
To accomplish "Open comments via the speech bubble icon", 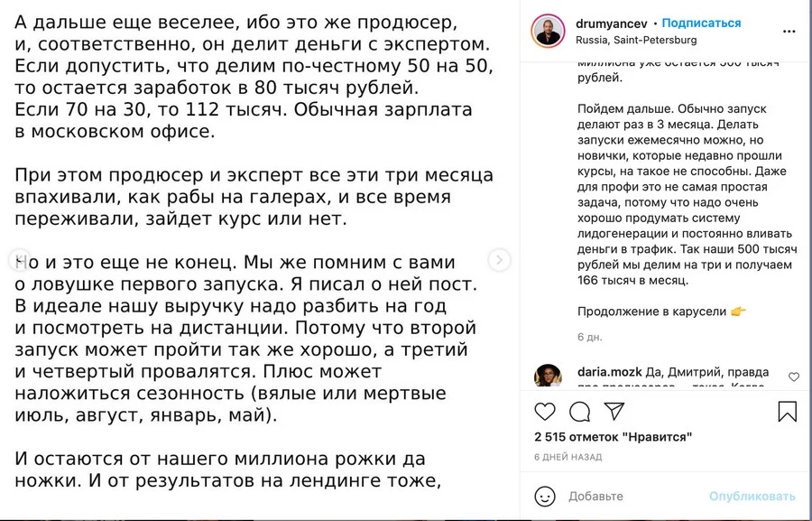I will click(x=578, y=412).
